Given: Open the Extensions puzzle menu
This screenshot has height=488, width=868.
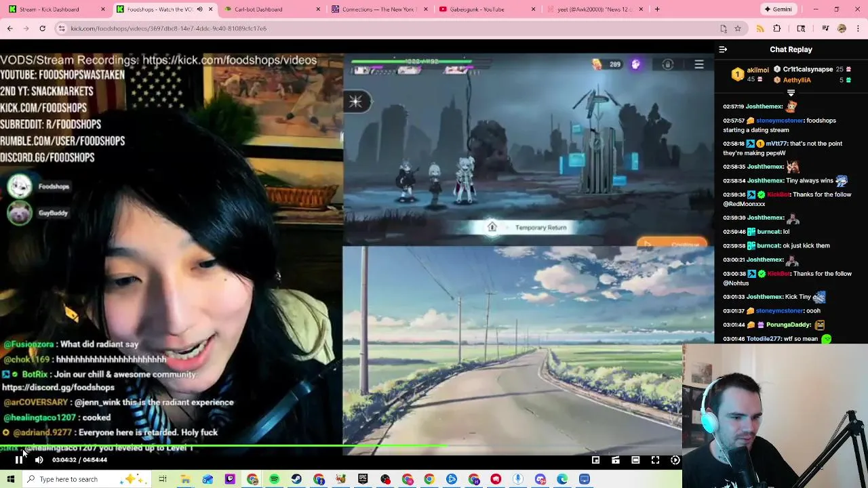Looking at the screenshot, I should click(x=777, y=28).
